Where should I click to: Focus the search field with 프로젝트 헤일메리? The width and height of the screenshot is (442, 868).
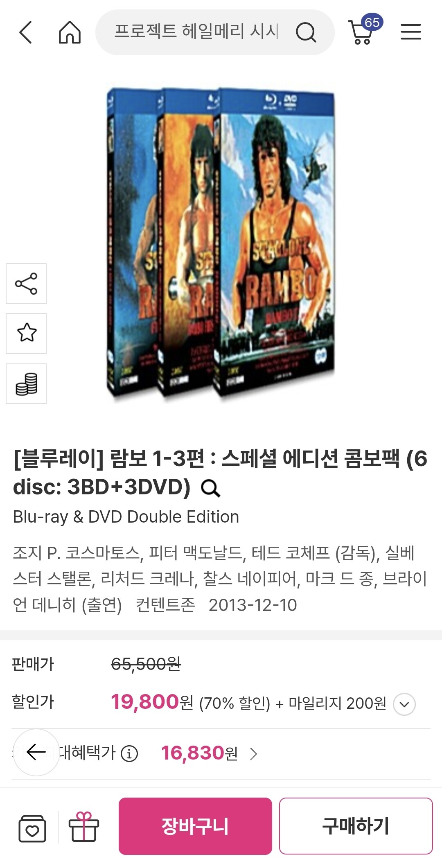[196, 32]
